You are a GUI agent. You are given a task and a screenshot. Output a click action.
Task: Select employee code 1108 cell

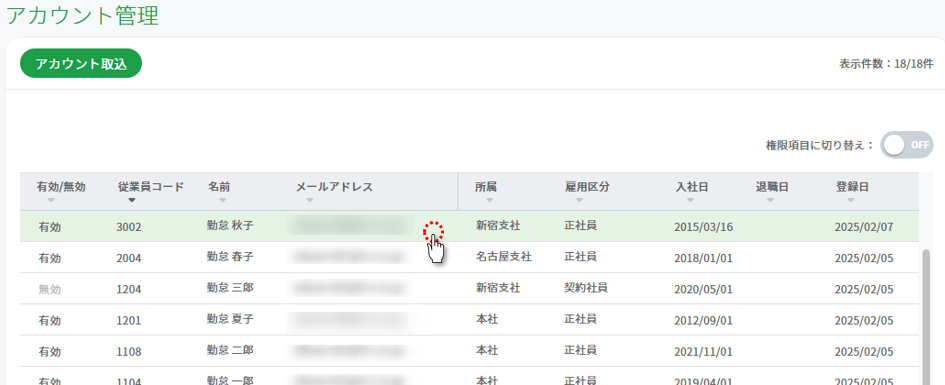click(x=129, y=352)
